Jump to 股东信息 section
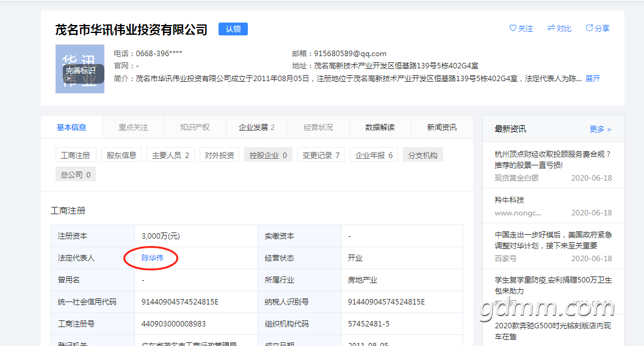Screen dimensions: 644x346 [121, 156]
